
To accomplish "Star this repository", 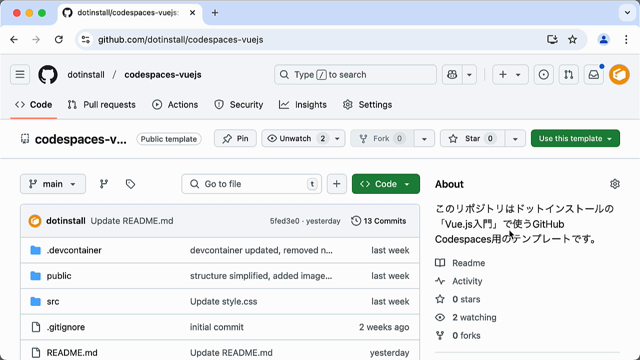I will 472,138.
